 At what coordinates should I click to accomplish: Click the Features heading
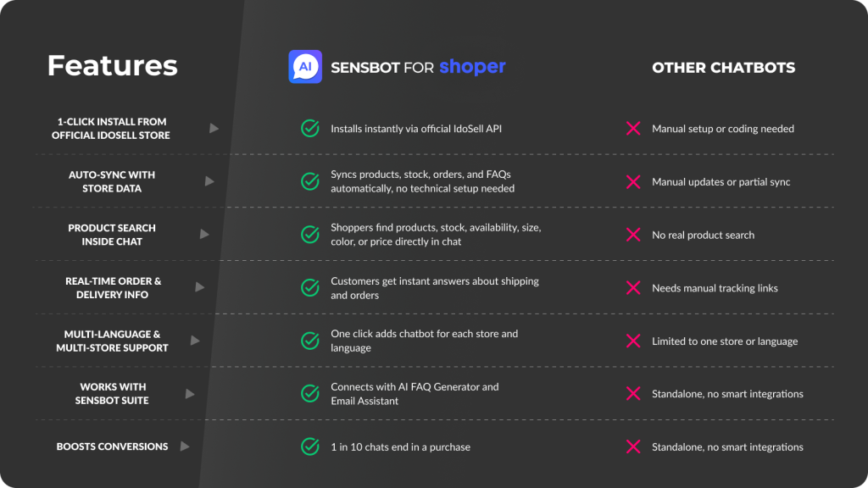(112, 66)
